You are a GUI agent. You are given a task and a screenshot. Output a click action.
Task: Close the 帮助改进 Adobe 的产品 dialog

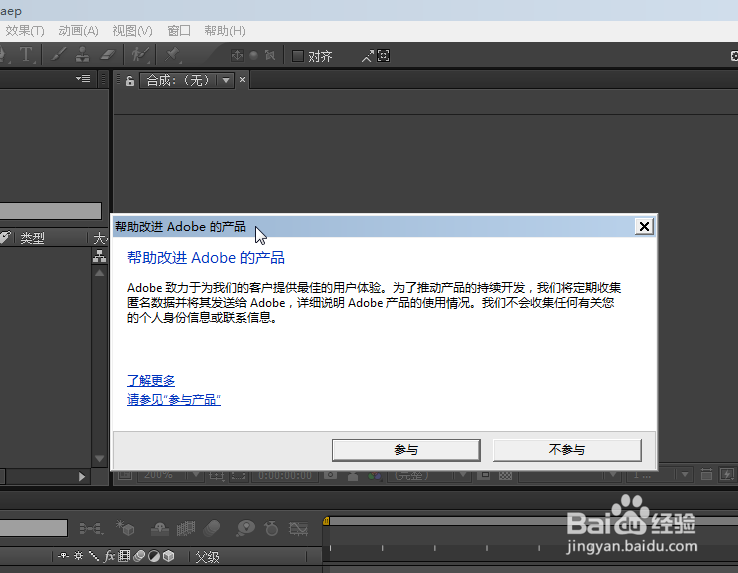(x=644, y=226)
